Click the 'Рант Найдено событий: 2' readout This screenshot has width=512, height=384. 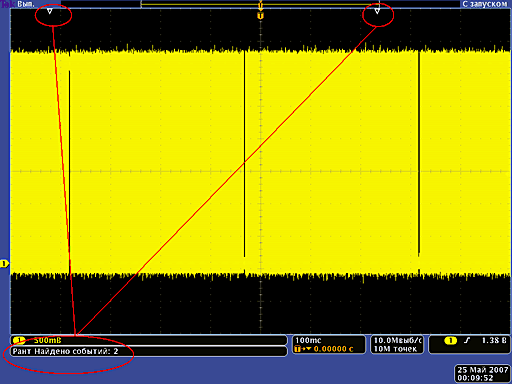point(65,351)
